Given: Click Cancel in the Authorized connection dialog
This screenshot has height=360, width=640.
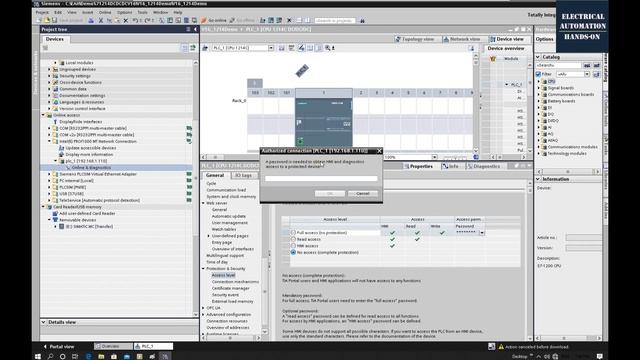Looking at the screenshot, I should [x=362, y=194].
